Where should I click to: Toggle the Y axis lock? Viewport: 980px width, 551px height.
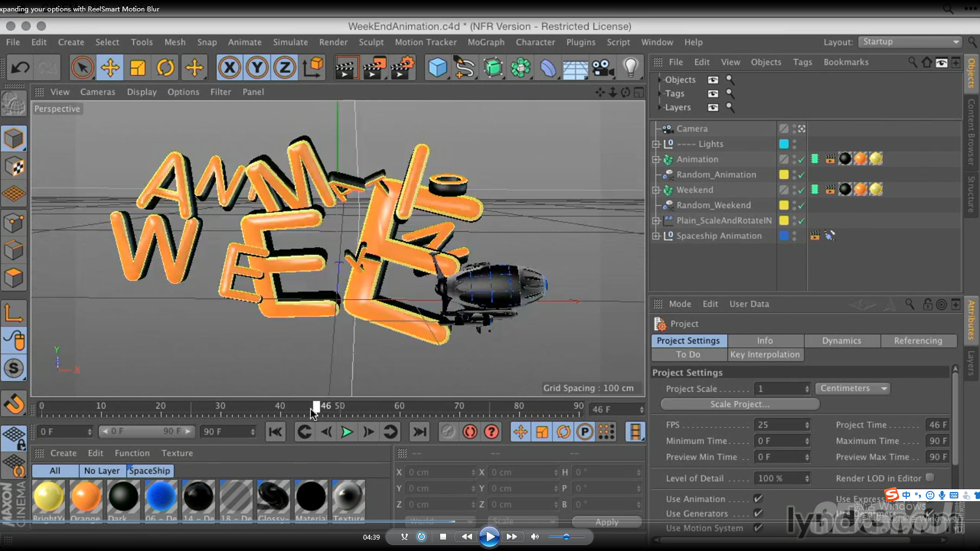257,68
